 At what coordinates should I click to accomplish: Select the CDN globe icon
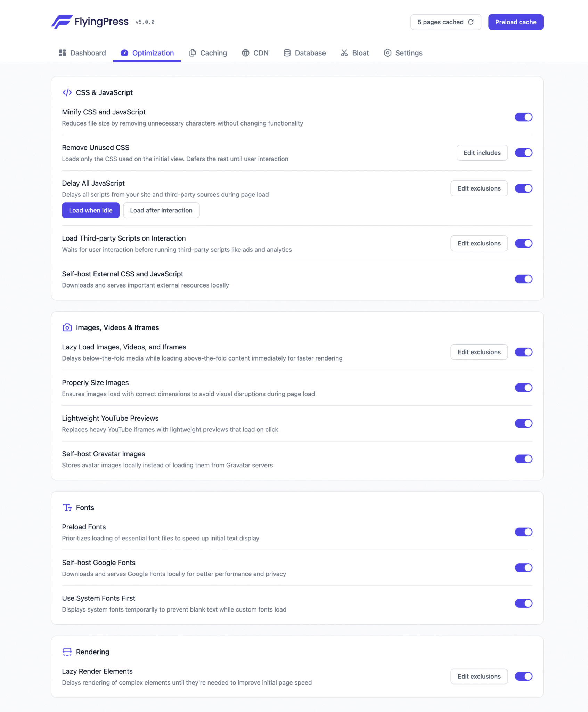246,53
